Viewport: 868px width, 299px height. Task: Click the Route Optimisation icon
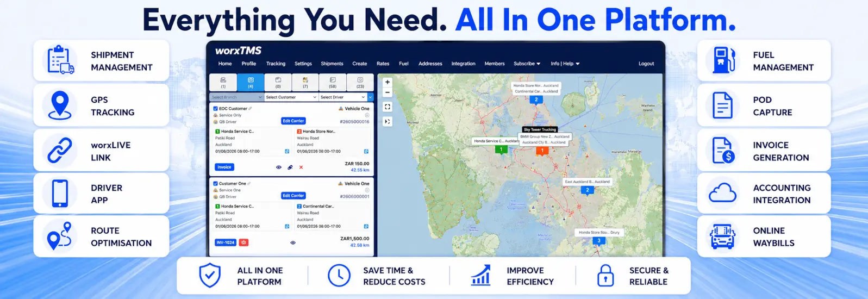click(60, 236)
